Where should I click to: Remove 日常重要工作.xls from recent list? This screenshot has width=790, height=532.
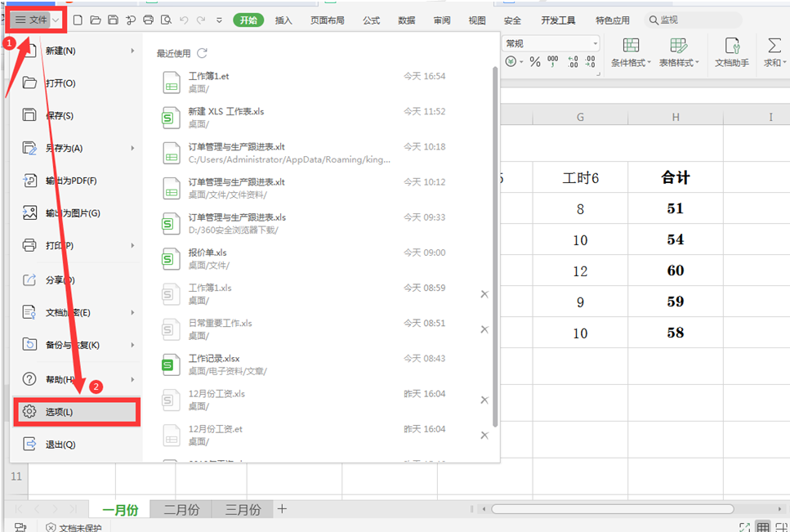point(484,329)
